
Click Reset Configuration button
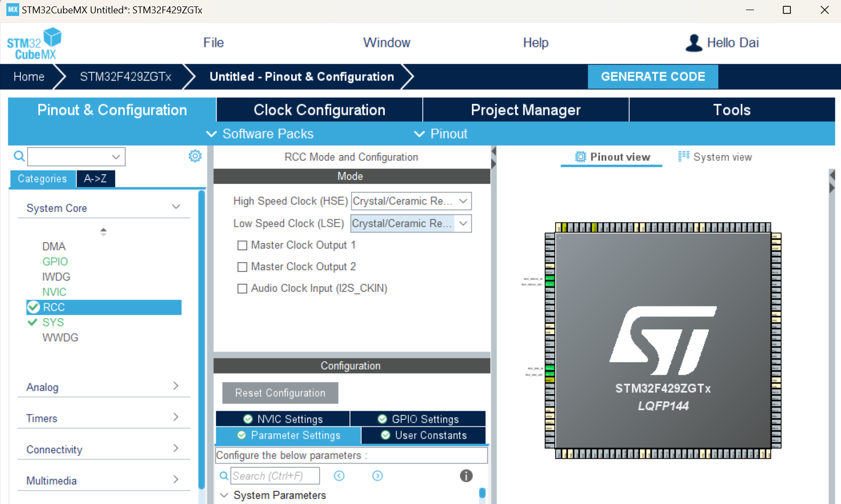click(280, 393)
